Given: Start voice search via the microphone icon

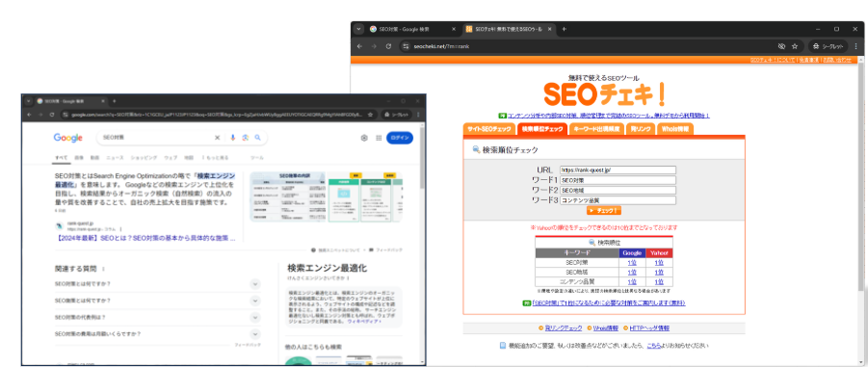Looking at the screenshot, I should [232, 138].
